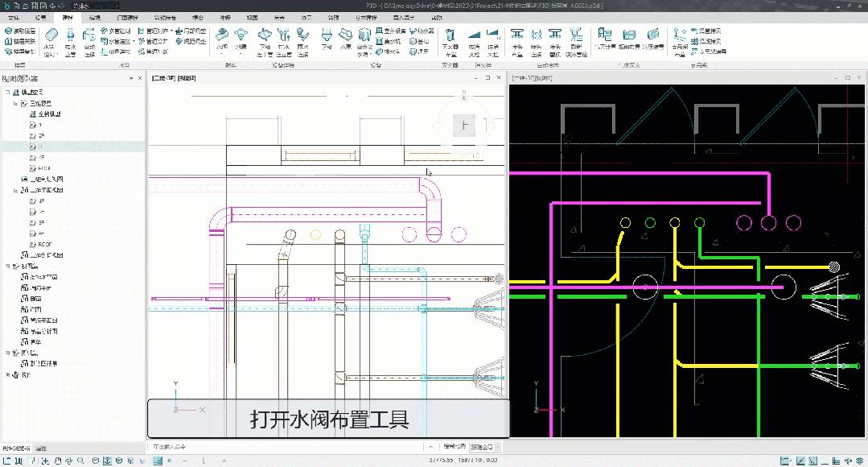Select ROOF under the 3D views group

(x=44, y=168)
